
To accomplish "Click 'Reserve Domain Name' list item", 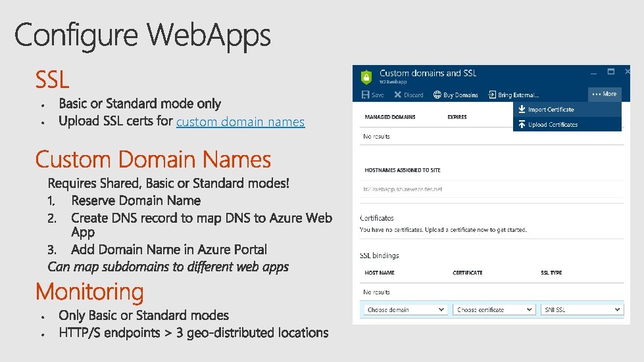I will (x=136, y=200).
